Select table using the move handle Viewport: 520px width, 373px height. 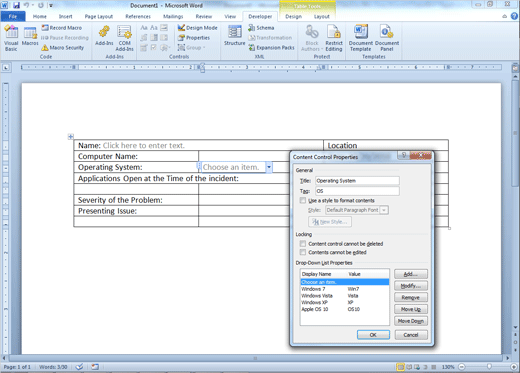pyautogui.click(x=70, y=136)
